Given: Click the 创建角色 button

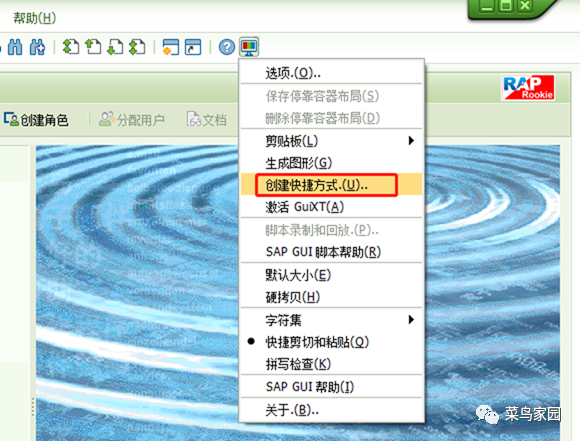Looking at the screenshot, I should pos(36,120).
